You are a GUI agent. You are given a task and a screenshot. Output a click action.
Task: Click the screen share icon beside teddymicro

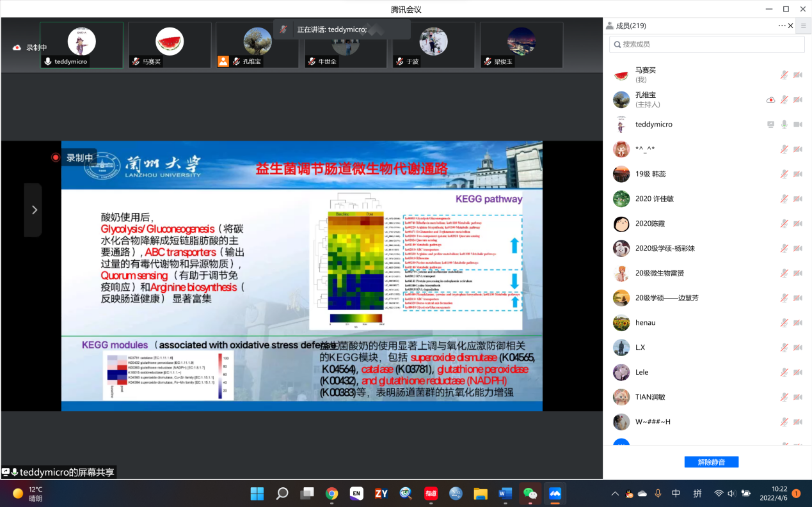tap(770, 124)
